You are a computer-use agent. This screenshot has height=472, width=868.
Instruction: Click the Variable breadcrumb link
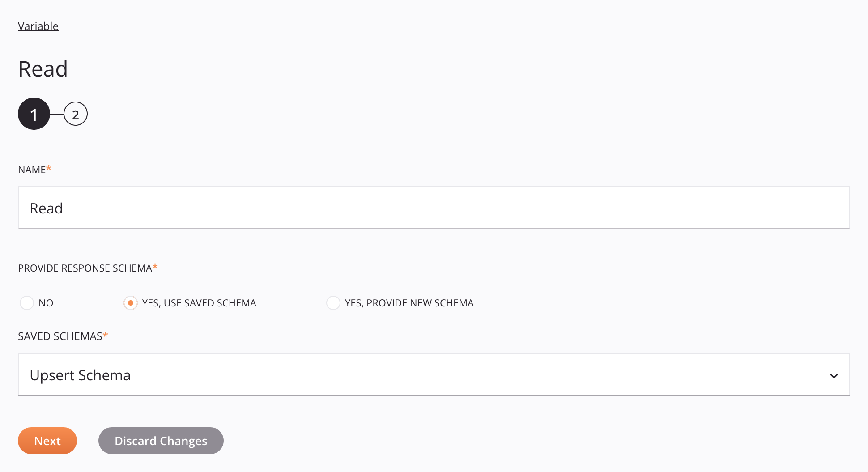tap(38, 26)
